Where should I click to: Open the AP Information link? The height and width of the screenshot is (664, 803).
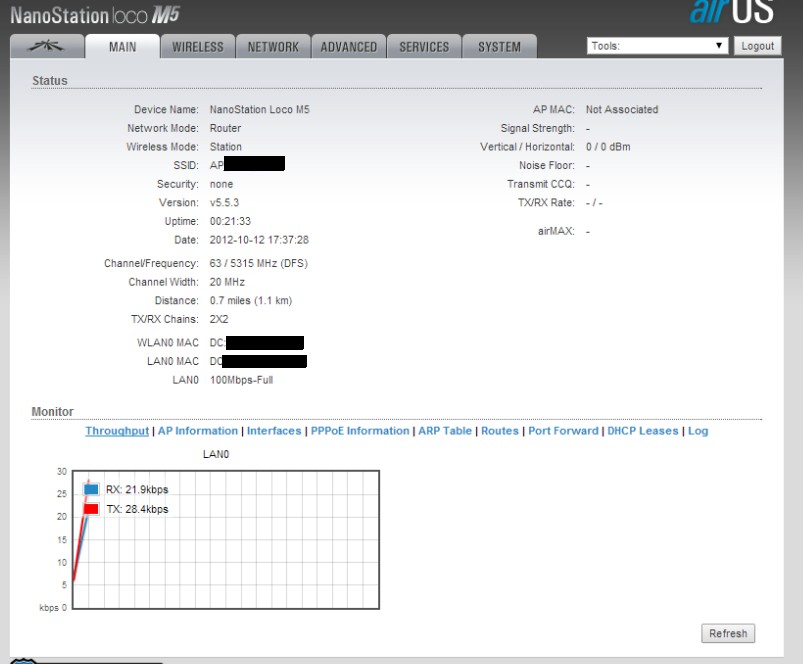198,431
